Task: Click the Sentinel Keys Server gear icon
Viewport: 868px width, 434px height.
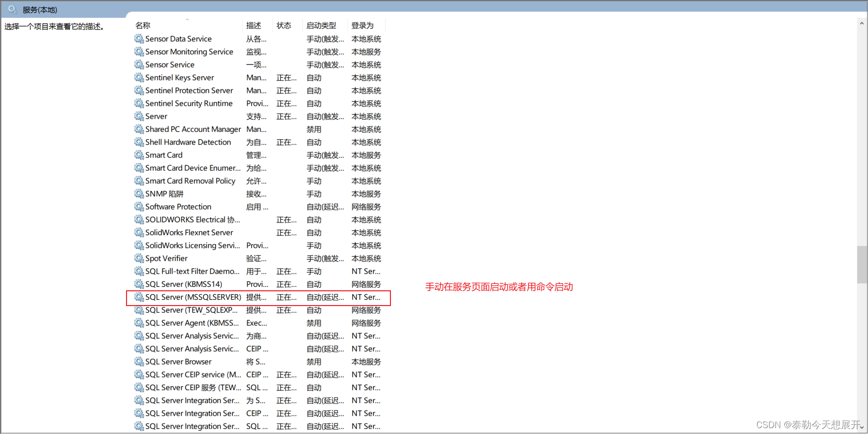Action: tap(139, 77)
